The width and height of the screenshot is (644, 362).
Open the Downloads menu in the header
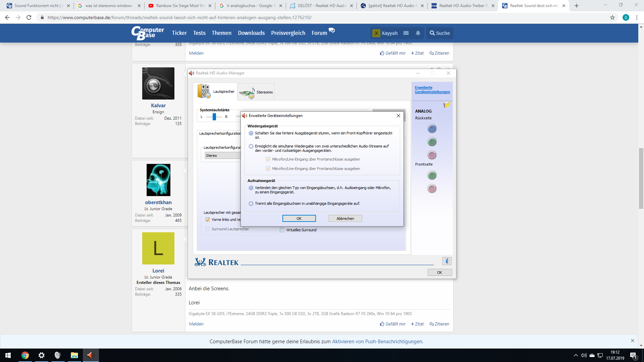coord(251,33)
